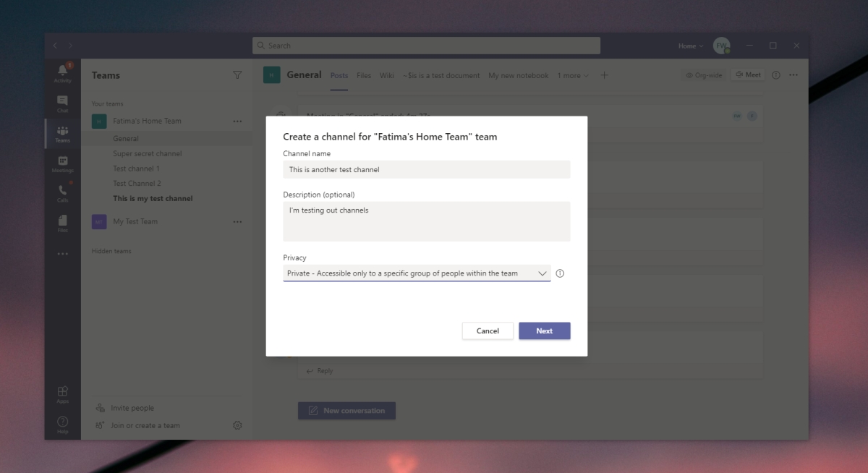Click the Channel name field
The height and width of the screenshot is (473, 868).
coord(427,169)
